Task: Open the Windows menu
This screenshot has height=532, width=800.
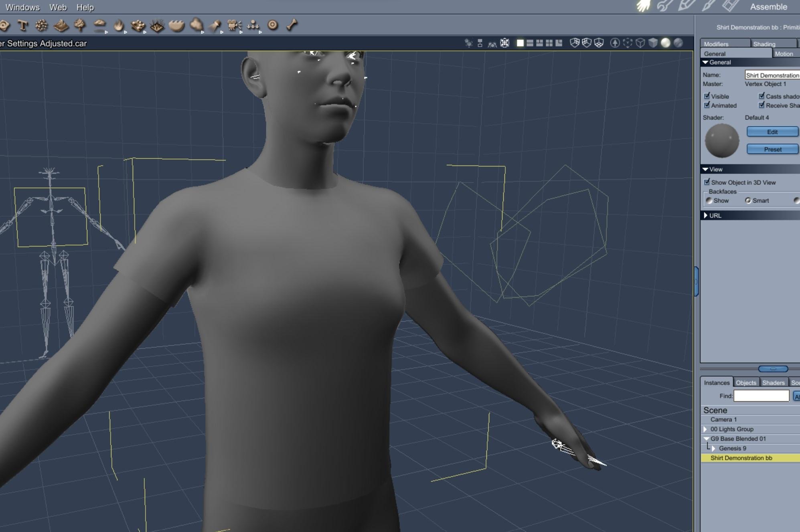Action: tap(22, 7)
